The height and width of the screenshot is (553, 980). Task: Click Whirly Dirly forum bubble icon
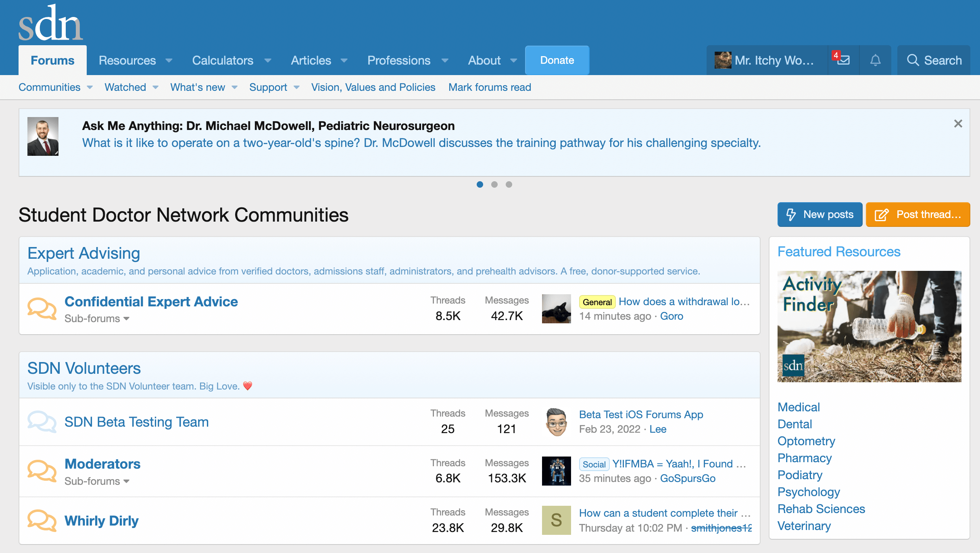(42, 520)
